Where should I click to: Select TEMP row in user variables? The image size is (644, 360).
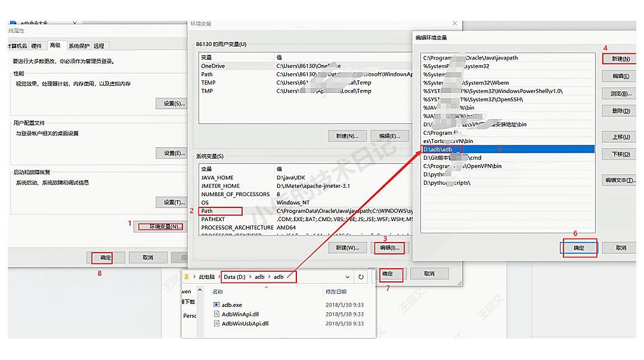pyautogui.click(x=305, y=82)
